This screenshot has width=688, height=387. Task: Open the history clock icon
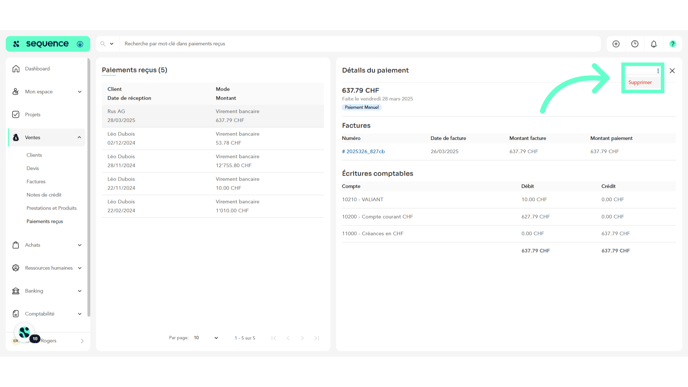click(x=635, y=44)
